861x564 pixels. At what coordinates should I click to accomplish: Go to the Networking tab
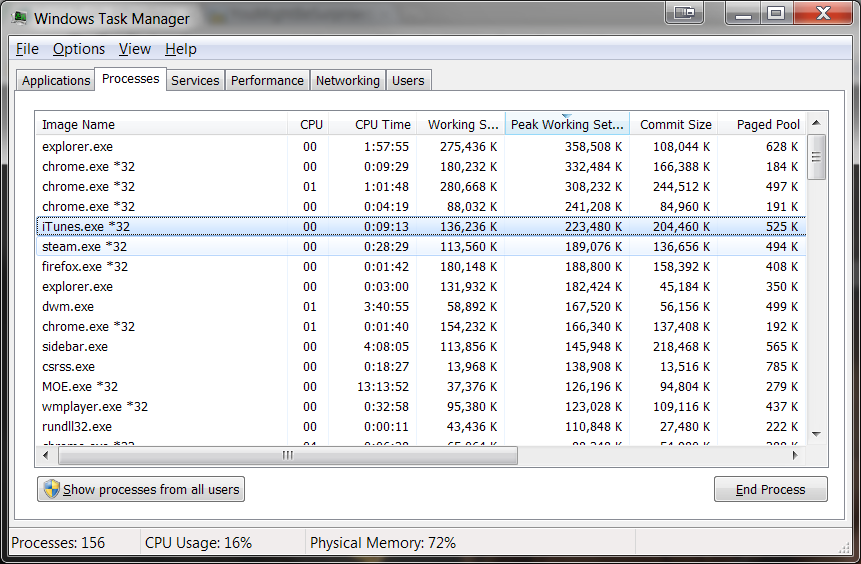pos(348,81)
